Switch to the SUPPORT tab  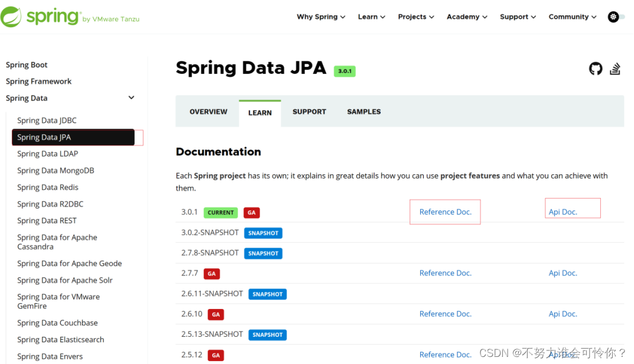pyautogui.click(x=309, y=112)
